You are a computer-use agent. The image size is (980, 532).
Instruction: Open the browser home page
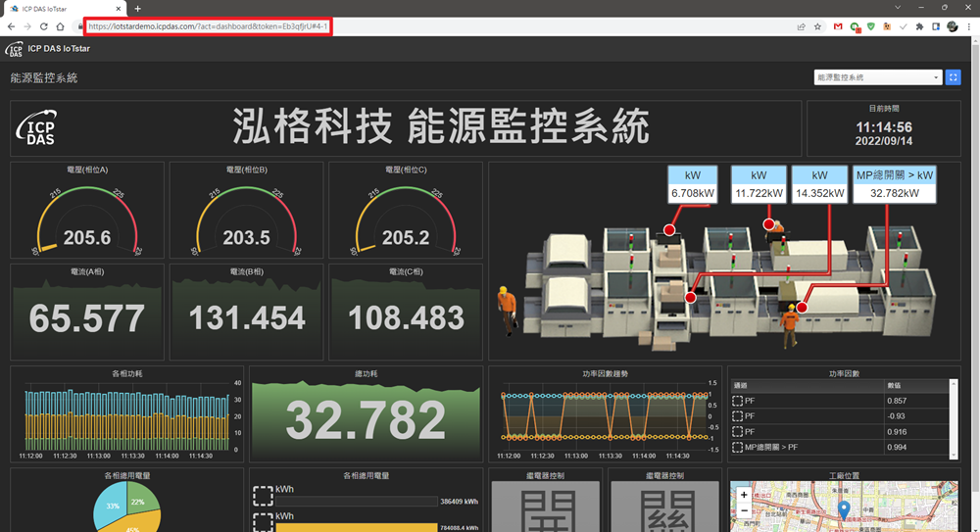pos(60,26)
